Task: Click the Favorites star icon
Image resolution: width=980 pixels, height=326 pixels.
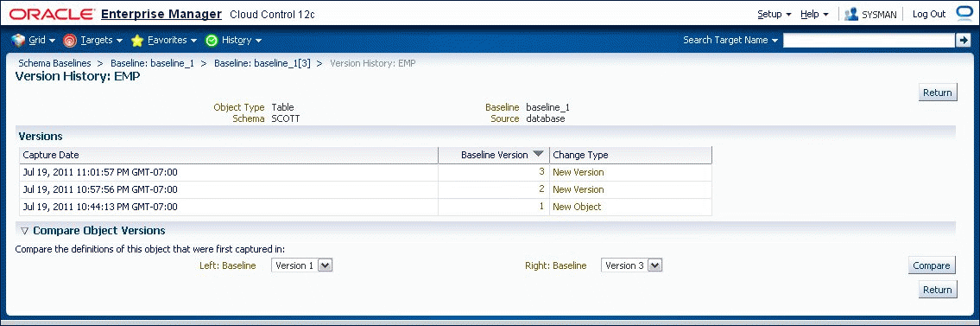Action: [x=137, y=41]
